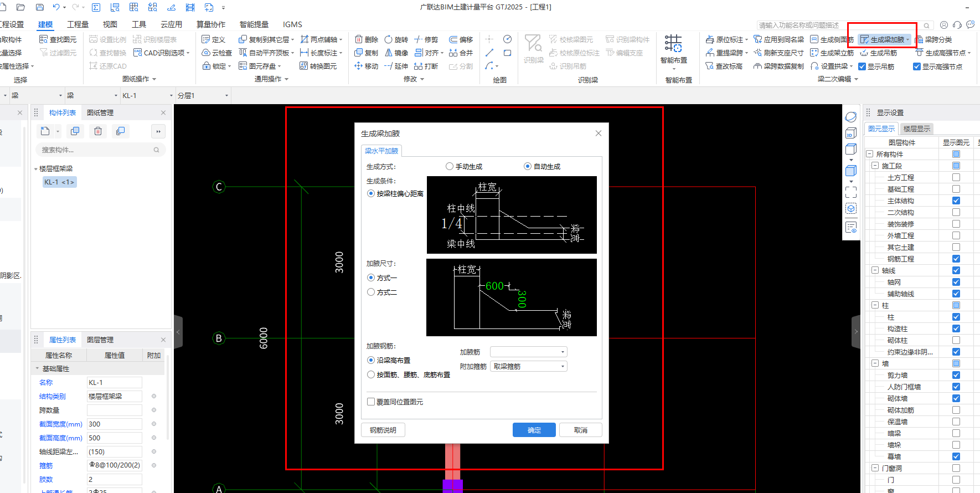Click 梁跨分类

click(933, 39)
